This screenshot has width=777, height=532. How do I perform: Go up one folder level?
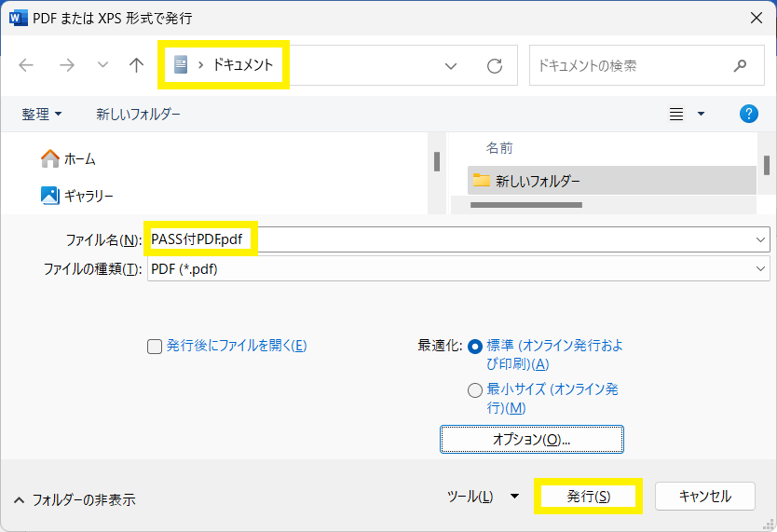coord(137,65)
